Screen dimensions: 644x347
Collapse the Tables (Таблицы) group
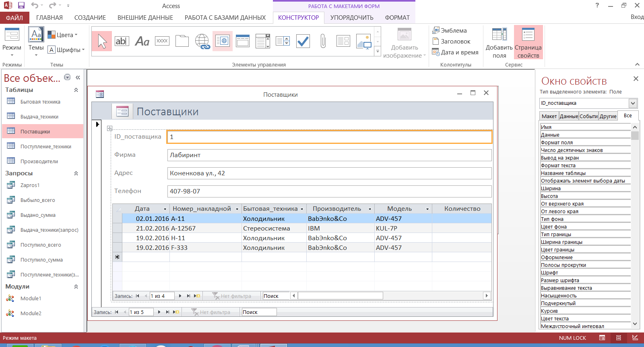76,90
